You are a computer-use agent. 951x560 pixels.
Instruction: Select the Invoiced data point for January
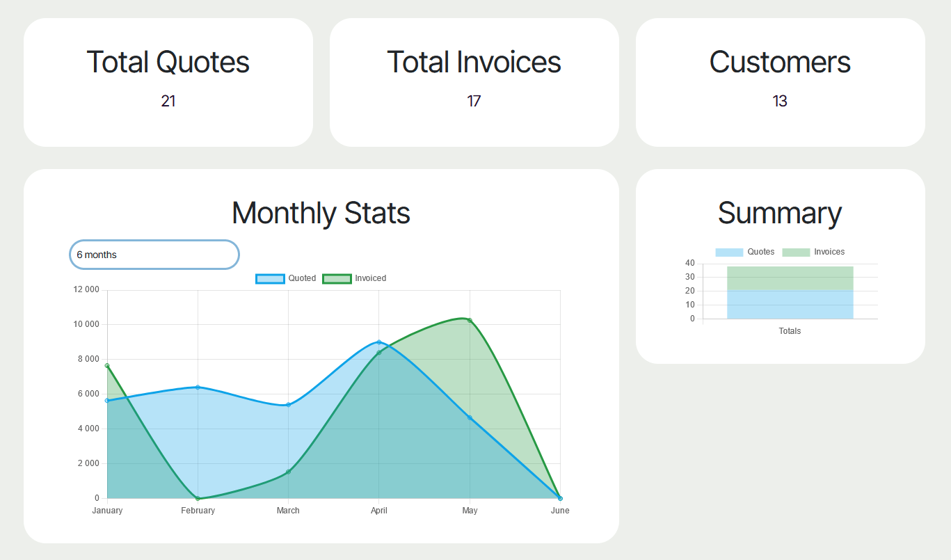coord(107,366)
